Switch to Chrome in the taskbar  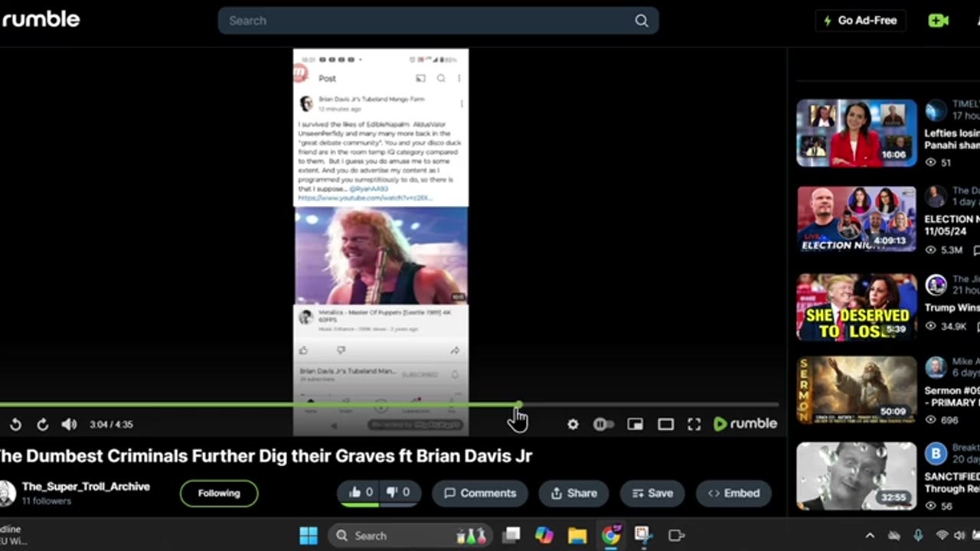click(610, 536)
